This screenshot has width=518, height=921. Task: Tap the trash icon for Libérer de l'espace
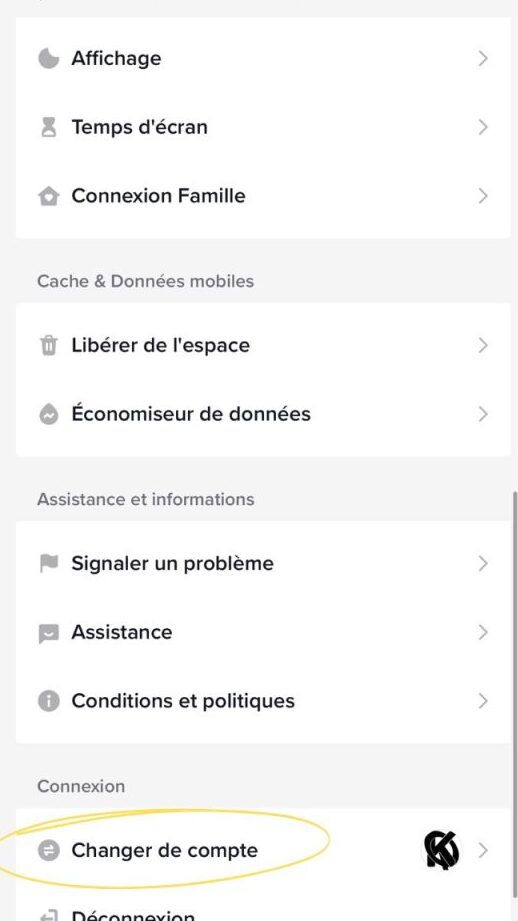point(49,345)
